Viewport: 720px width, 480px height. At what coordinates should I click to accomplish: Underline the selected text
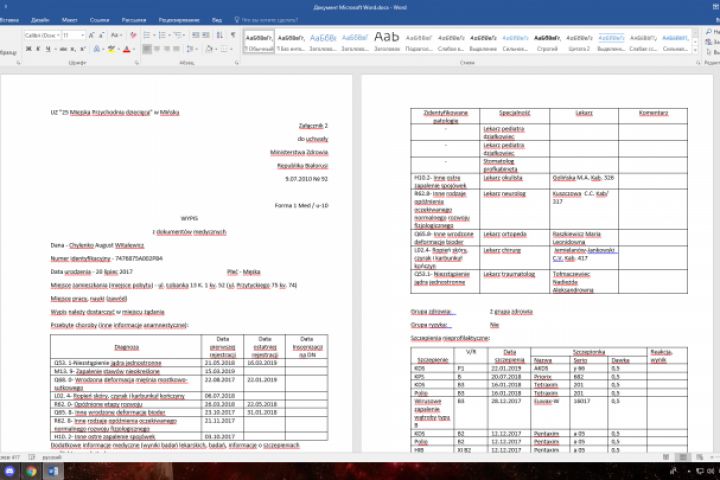pos(47,49)
